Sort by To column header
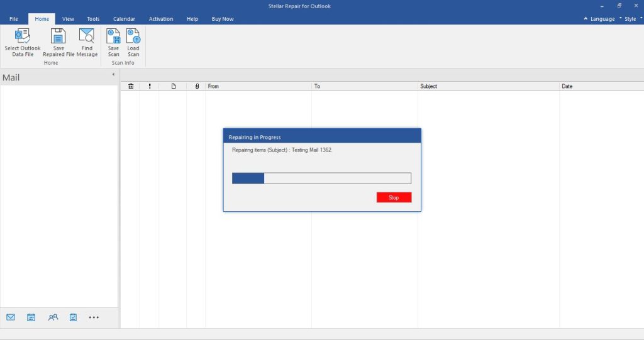 pyautogui.click(x=364, y=86)
